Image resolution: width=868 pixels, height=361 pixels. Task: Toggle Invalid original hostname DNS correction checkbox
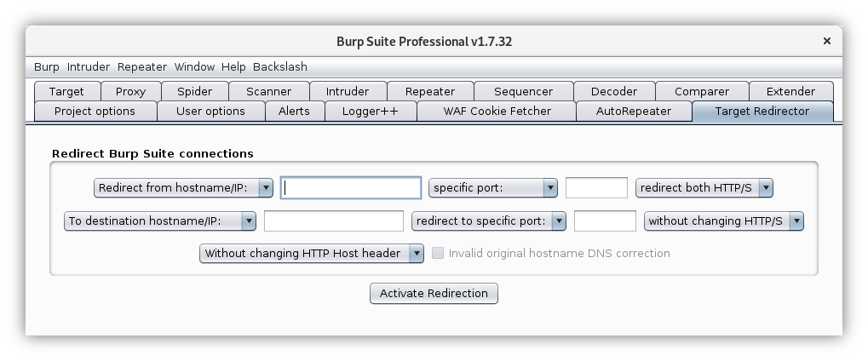(x=438, y=253)
